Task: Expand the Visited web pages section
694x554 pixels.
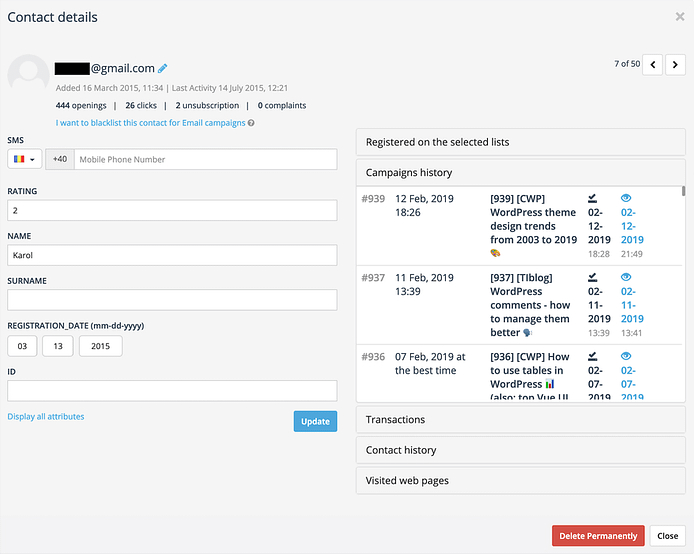Action: coord(520,481)
